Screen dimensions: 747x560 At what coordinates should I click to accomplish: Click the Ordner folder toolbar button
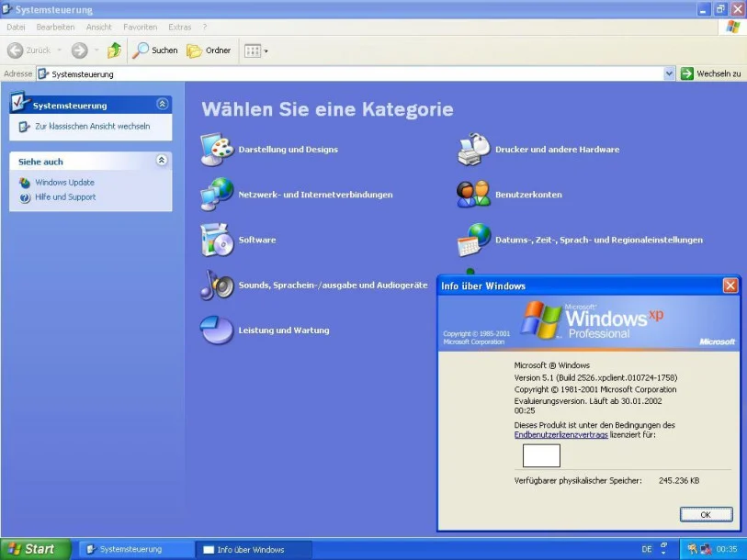(209, 50)
